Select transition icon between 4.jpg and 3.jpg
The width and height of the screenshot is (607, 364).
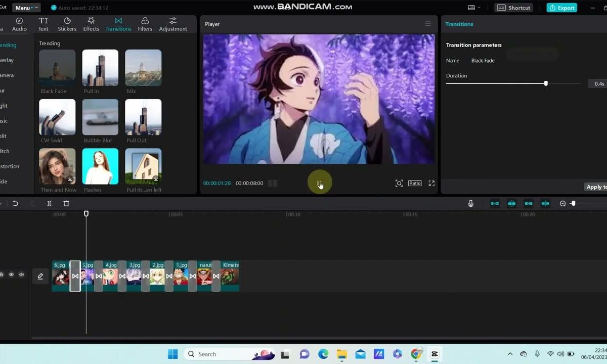[x=122, y=276]
